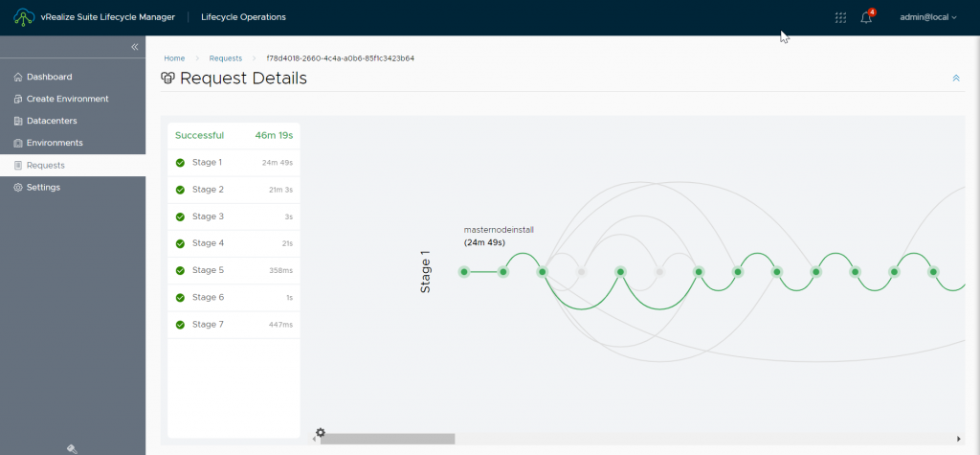
Task: Collapse the sidebar with double-chevron icon
Action: coord(134,47)
